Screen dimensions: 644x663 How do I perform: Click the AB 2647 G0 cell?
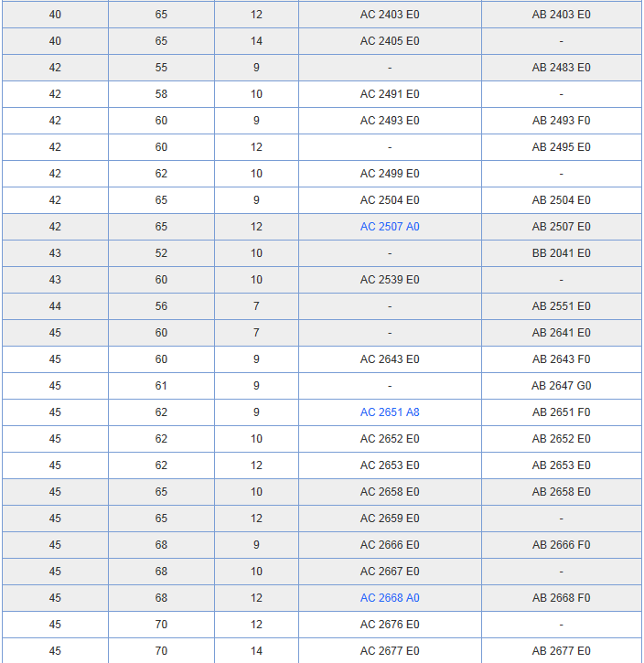(561, 386)
